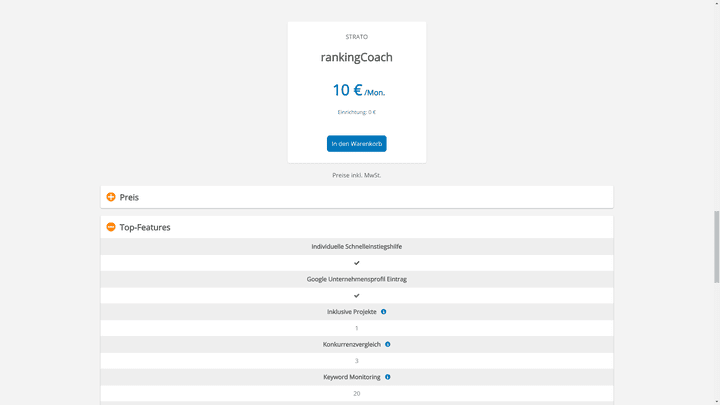Click the 'Konkurrenzvergleich' label
Screen dimensions: 720x405
coord(351,344)
